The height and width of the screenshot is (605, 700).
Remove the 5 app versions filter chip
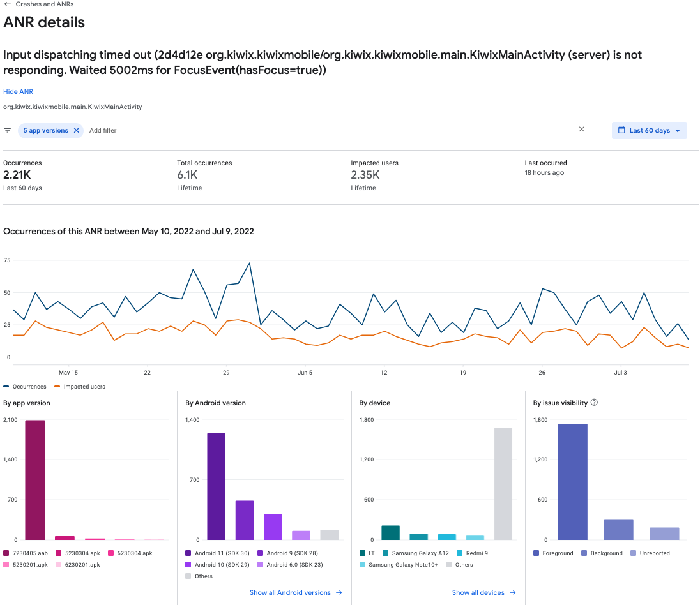pyautogui.click(x=76, y=130)
